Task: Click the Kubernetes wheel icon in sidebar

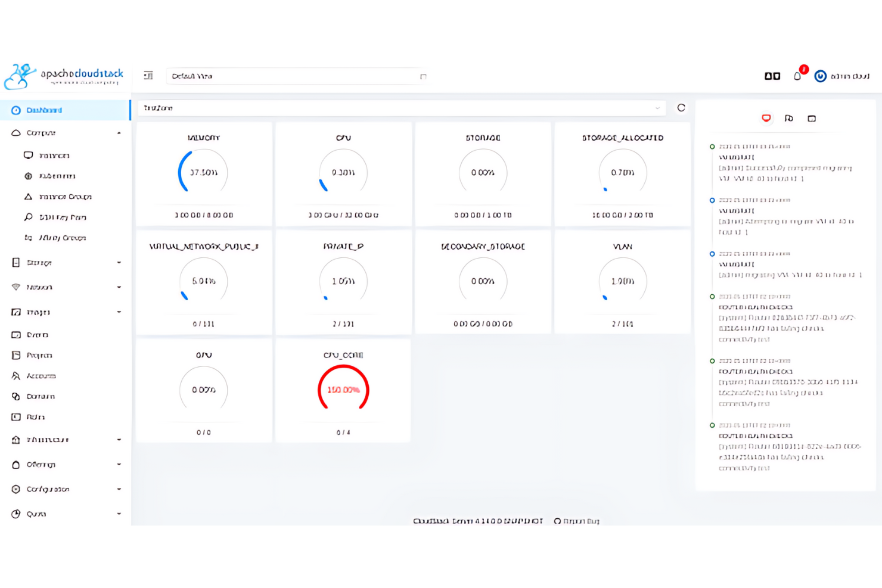Action: (x=28, y=176)
